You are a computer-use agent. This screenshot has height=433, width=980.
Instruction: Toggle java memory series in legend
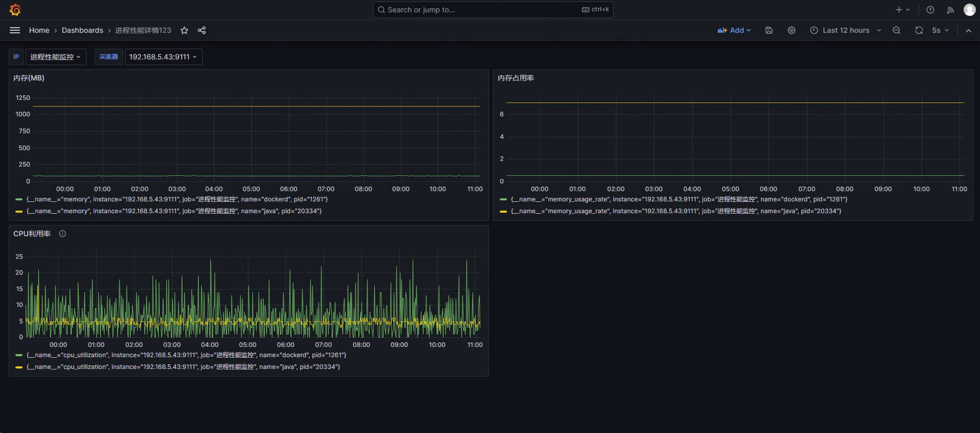click(x=174, y=211)
